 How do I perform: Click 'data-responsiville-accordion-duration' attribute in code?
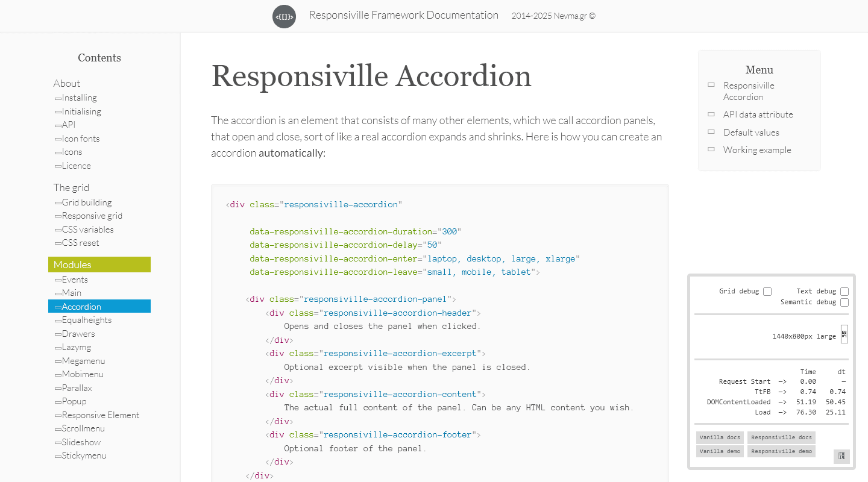(x=342, y=231)
